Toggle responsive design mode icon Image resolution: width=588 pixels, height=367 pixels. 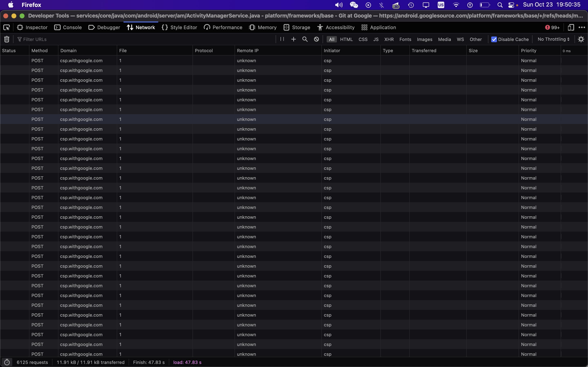click(x=571, y=28)
